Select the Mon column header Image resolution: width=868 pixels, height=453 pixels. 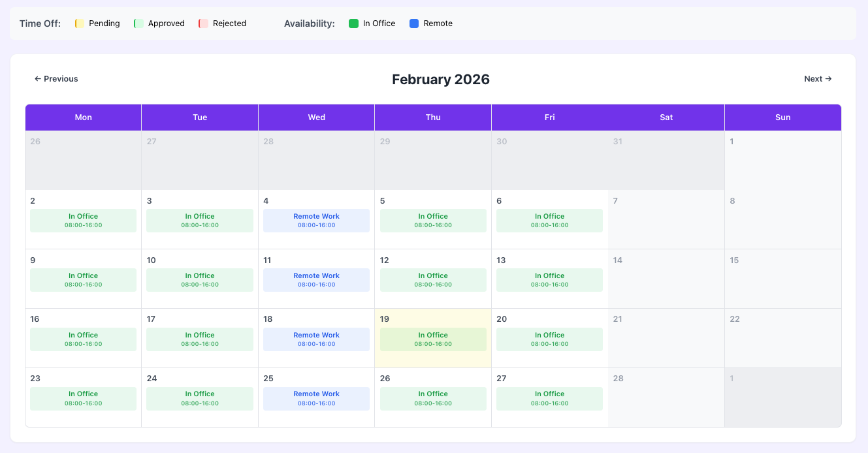click(84, 117)
